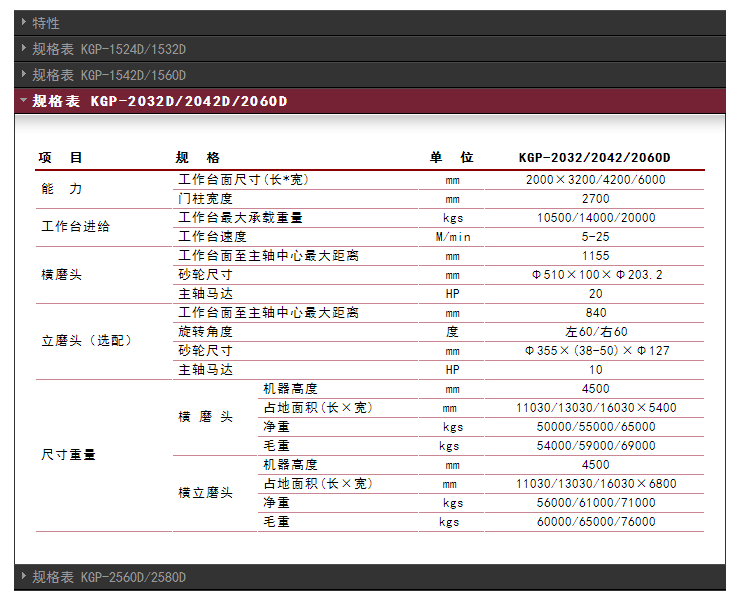This screenshot has height=605, width=744.
Task: Click the value 840
Action: coord(595,313)
